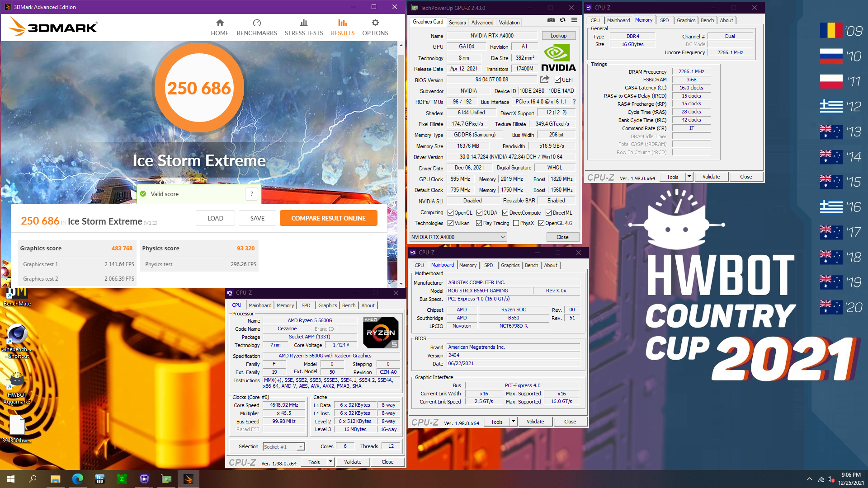Open Socket #1 selection dropdown
The width and height of the screenshot is (868, 488).
pyautogui.click(x=283, y=447)
